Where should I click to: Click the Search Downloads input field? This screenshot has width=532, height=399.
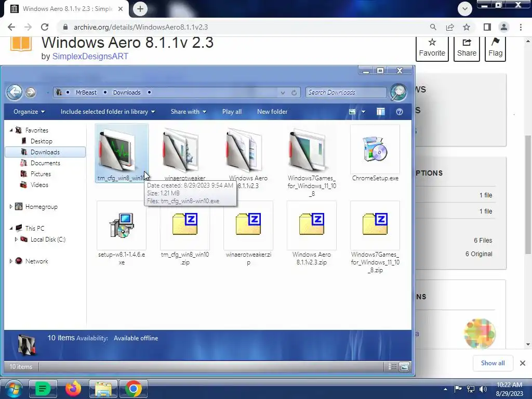point(345,92)
